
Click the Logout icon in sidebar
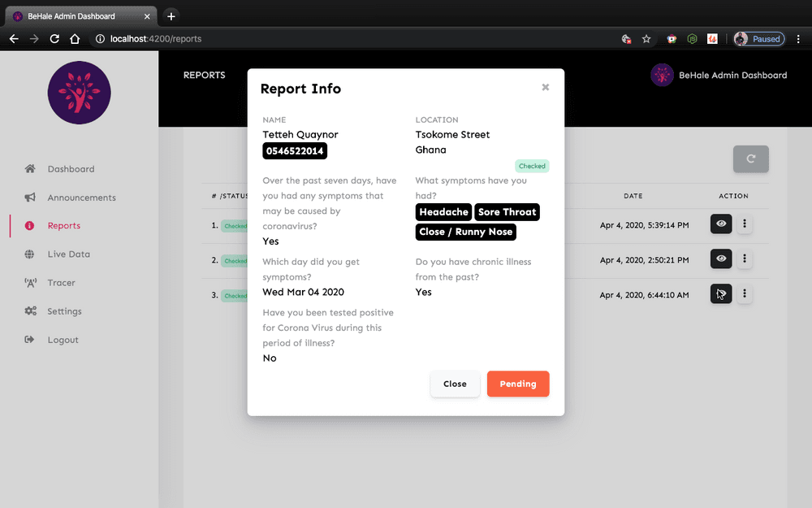click(30, 340)
